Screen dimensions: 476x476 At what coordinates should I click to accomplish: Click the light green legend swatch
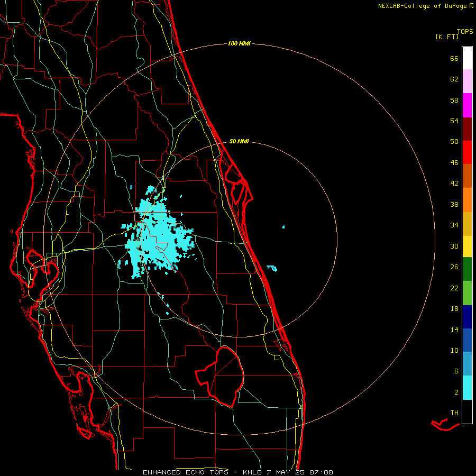467,293
